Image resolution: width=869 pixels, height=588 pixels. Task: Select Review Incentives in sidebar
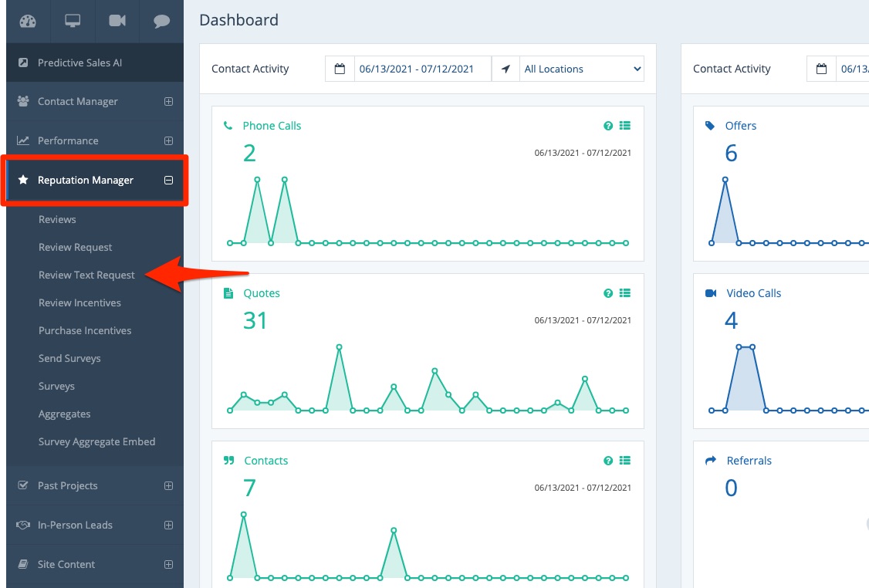pyautogui.click(x=79, y=302)
